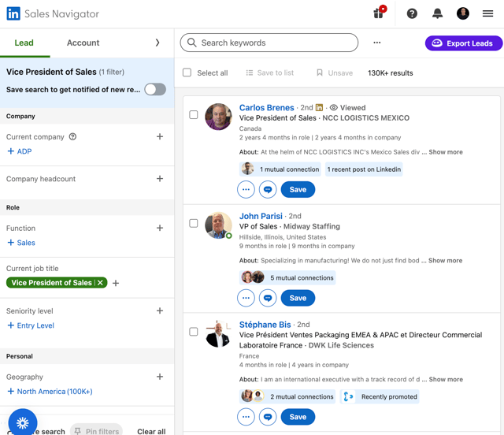Save the John Parisi lead
This screenshot has width=504, height=435.
[298, 298]
